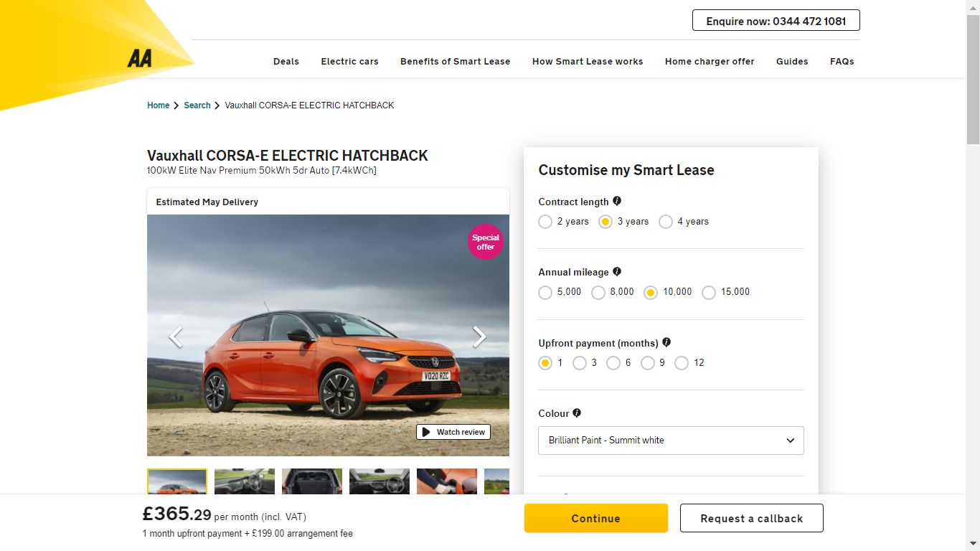
Task: Open Contract length info tooltip icon
Action: coord(617,202)
